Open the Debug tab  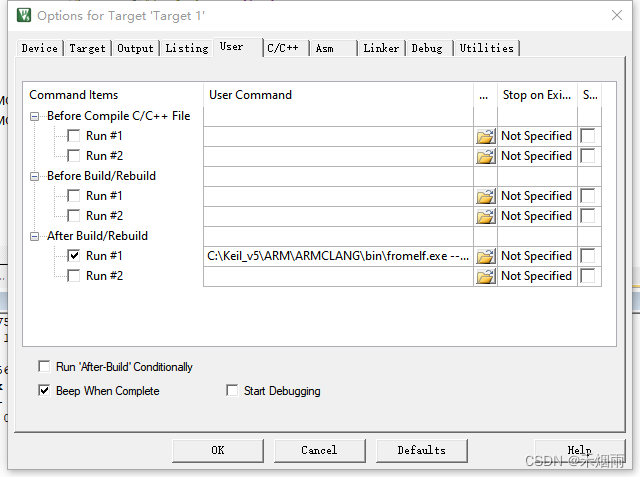point(427,48)
